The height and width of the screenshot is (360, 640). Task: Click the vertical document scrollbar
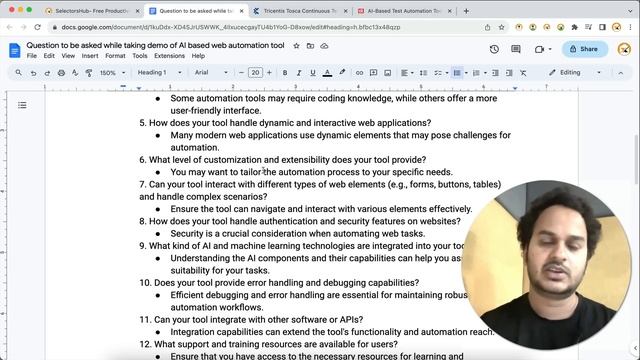pyautogui.click(x=636, y=159)
